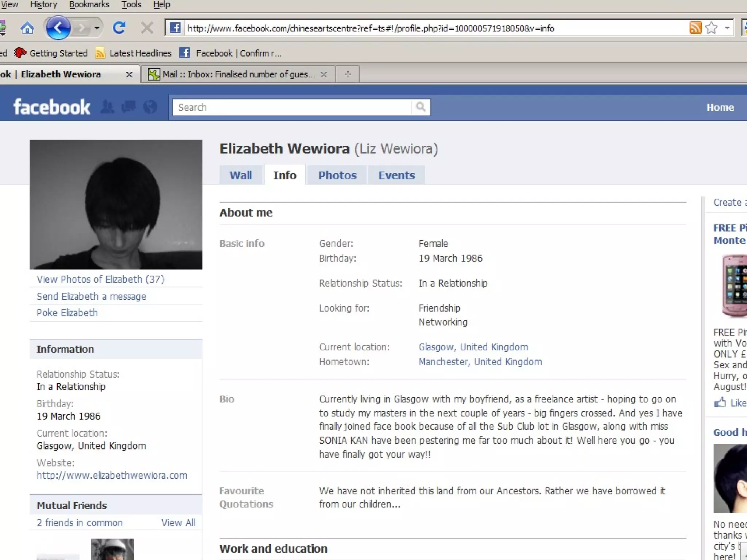This screenshot has height=560, width=747.
Task: Open Facebook messages icon
Action: coord(128,107)
